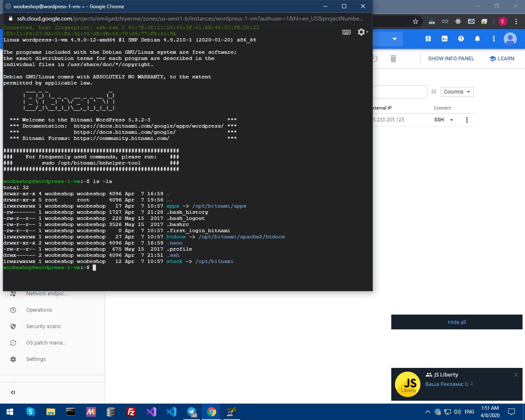Open Chrome's three-dot menu
Screen dimensions: 525x420
pyautogui.click(x=516, y=21)
